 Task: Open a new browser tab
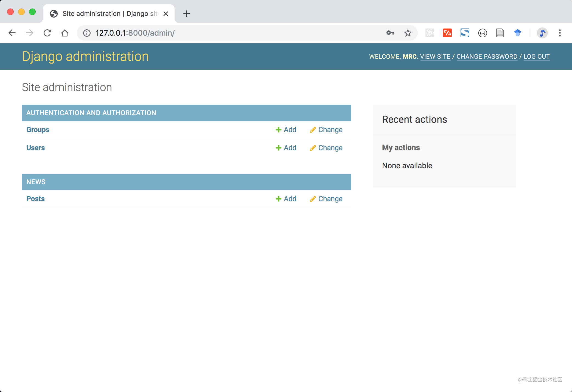(x=187, y=14)
